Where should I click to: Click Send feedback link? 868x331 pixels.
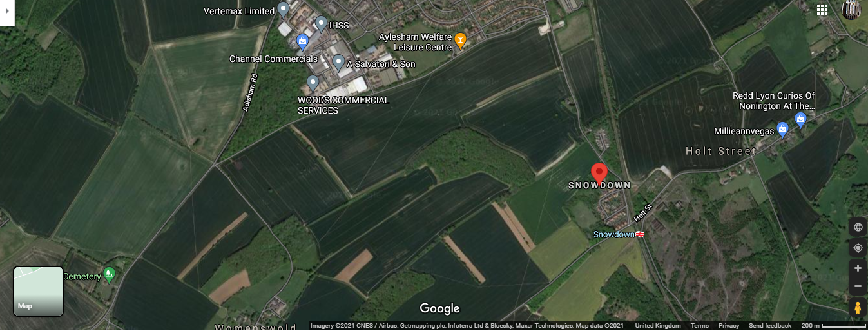click(770, 326)
